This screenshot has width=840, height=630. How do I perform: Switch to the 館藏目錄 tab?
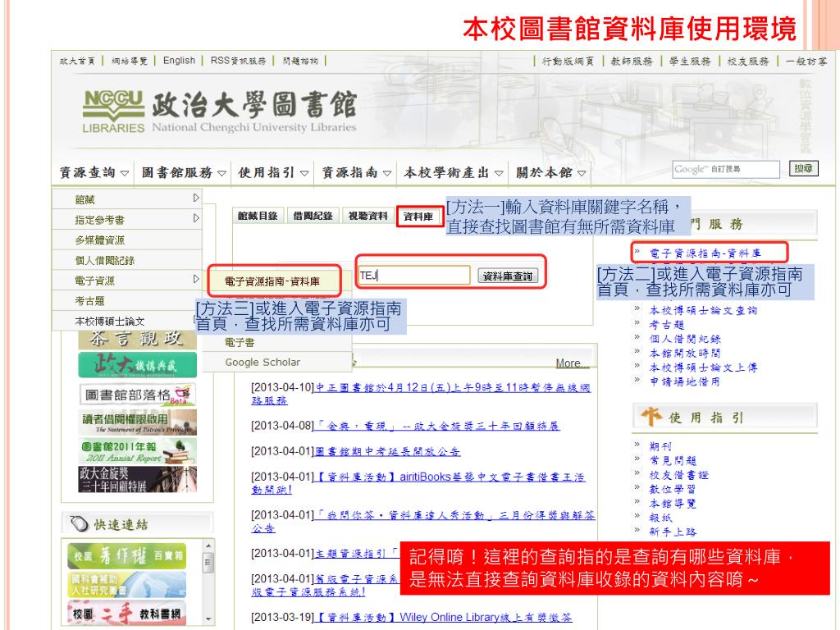[258, 216]
